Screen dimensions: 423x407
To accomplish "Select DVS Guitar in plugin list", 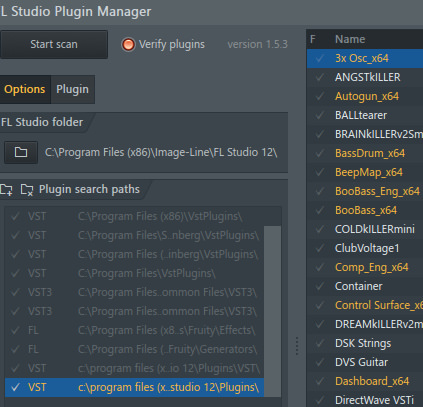I will point(361,362).
